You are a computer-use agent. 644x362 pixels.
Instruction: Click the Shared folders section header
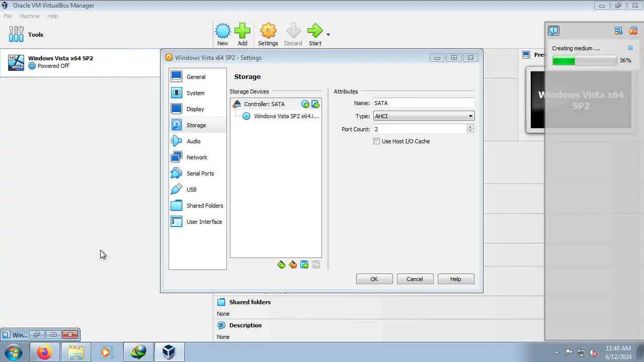click(250, 302)
